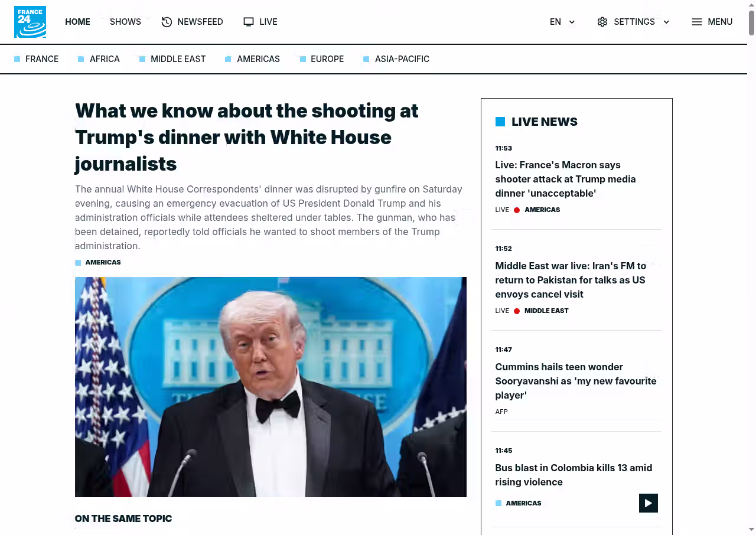Click the Live TV monitor icon
This screenshot has width=756, height=535.
pos(249,22)
